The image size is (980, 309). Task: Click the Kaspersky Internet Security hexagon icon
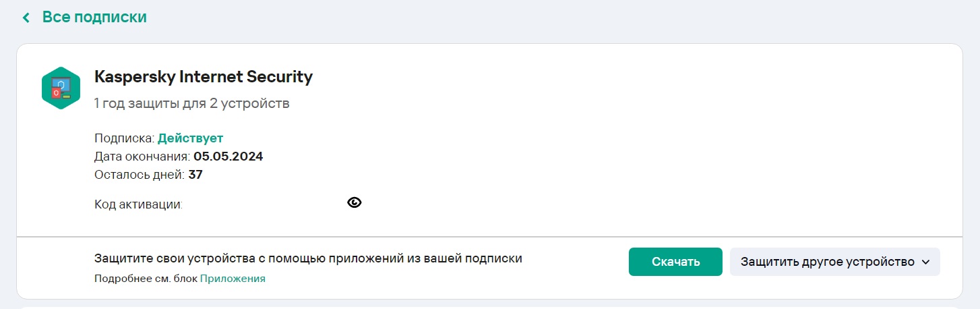tap(61, 88)
